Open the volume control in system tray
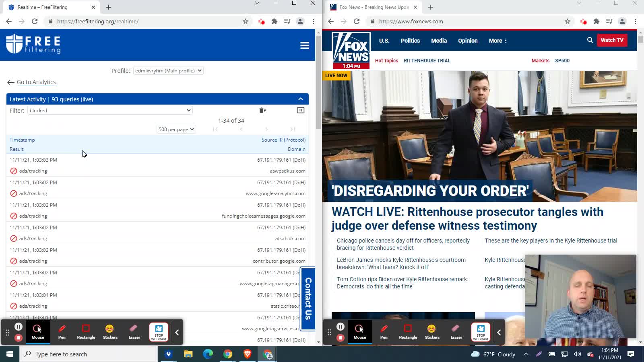The height and width of the screenshot is (362, 644). click(x=577, y=354)
